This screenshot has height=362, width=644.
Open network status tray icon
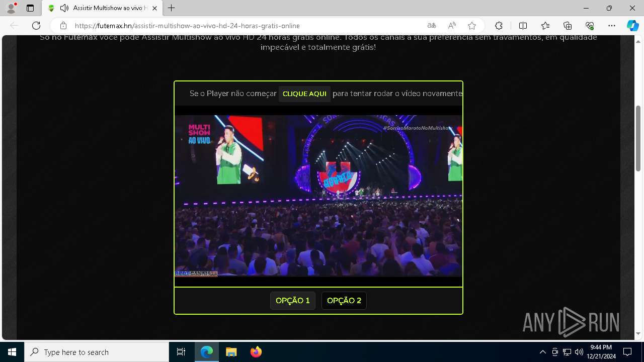[x=567, y=352]
